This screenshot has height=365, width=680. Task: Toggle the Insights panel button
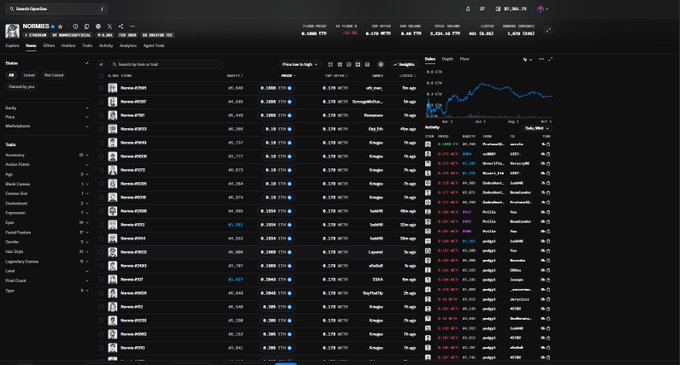pos(404,64)
